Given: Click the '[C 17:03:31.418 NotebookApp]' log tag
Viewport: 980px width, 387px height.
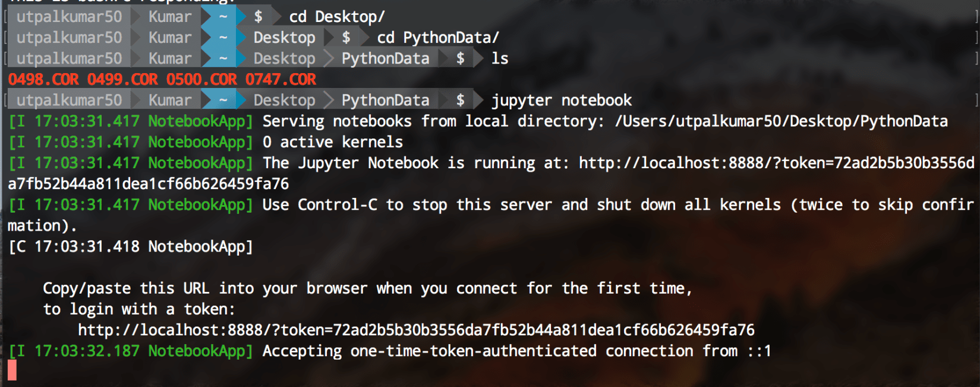Looking at the screenshot, I should tap(131, 247).
